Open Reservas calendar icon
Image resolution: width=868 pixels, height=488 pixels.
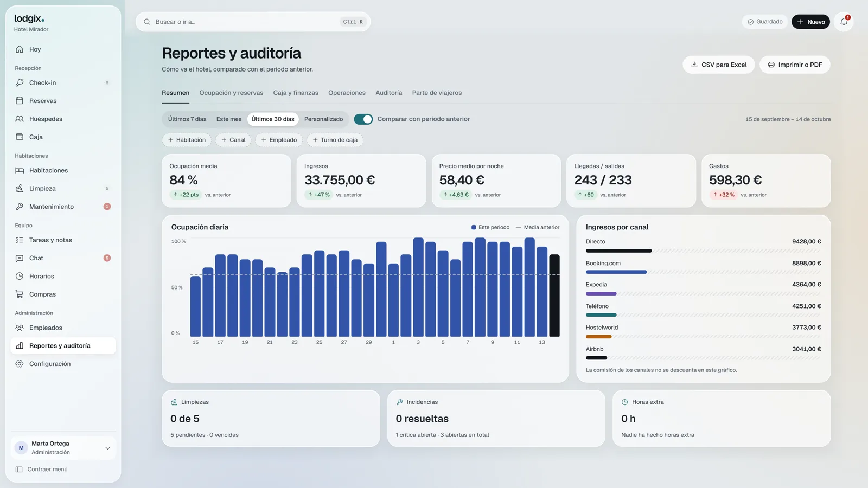pyautogui.click(x=20, y=101)
